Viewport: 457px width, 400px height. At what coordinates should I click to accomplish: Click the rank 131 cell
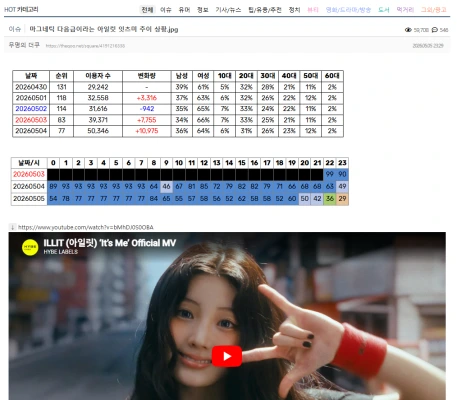[62, 87]
